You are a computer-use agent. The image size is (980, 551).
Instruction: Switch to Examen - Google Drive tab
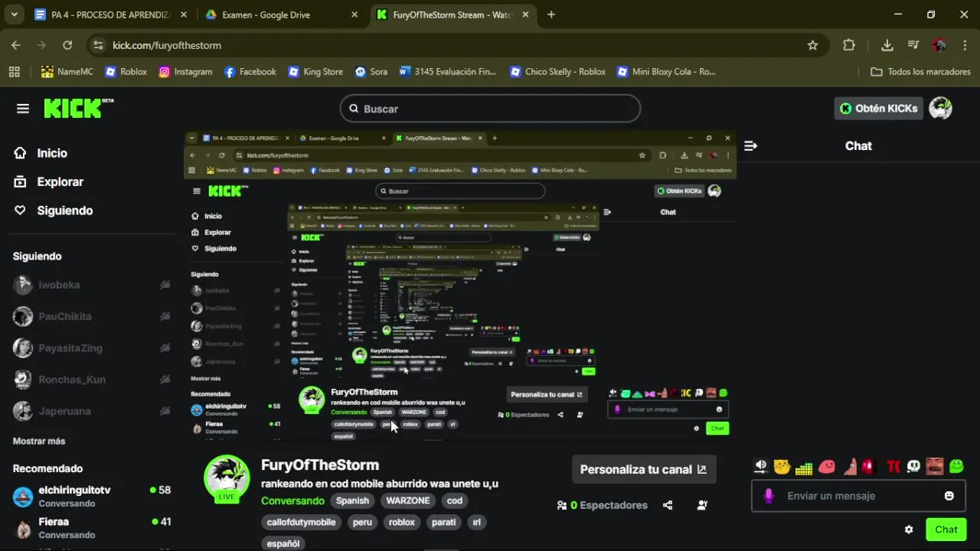(x=282, y=15)
